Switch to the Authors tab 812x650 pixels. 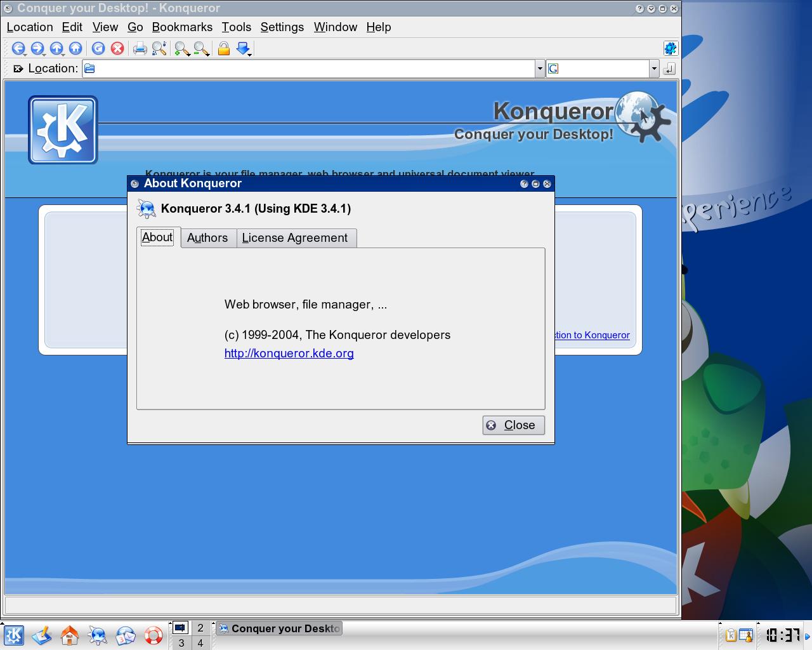click(x=207, y=238)
